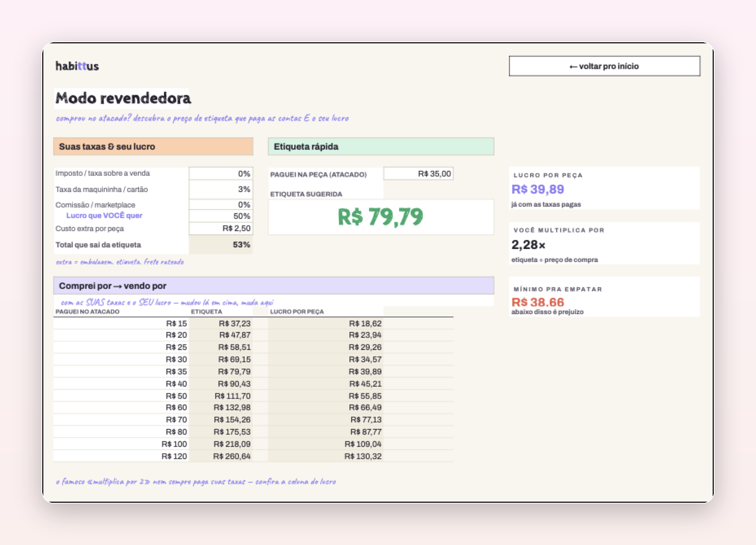Click the Você multiplica por 2,28x card

click(x=604, y=243)
